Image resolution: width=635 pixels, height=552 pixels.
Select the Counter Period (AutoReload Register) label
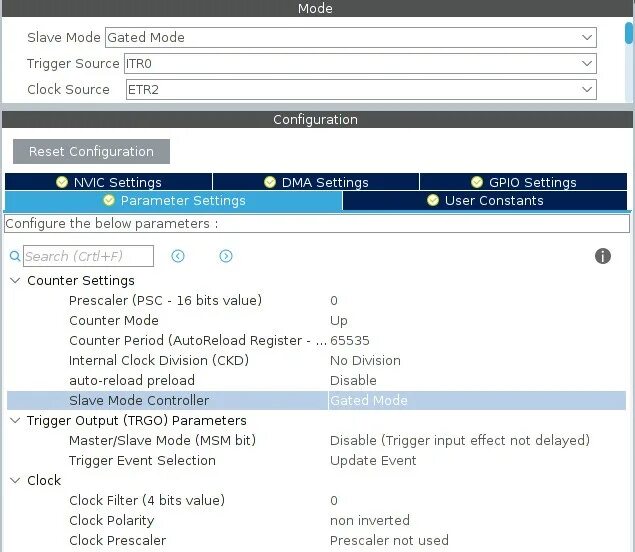[198, 341]
